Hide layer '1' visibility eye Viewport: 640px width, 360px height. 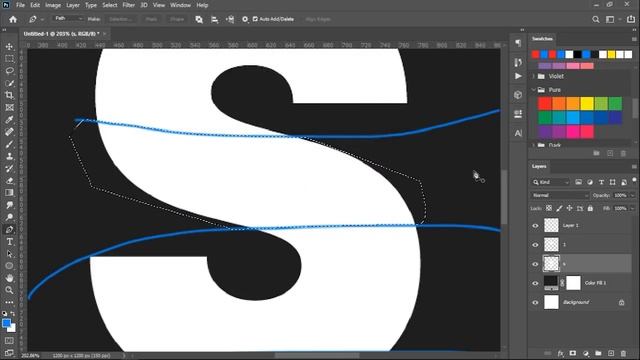(536, 244)
